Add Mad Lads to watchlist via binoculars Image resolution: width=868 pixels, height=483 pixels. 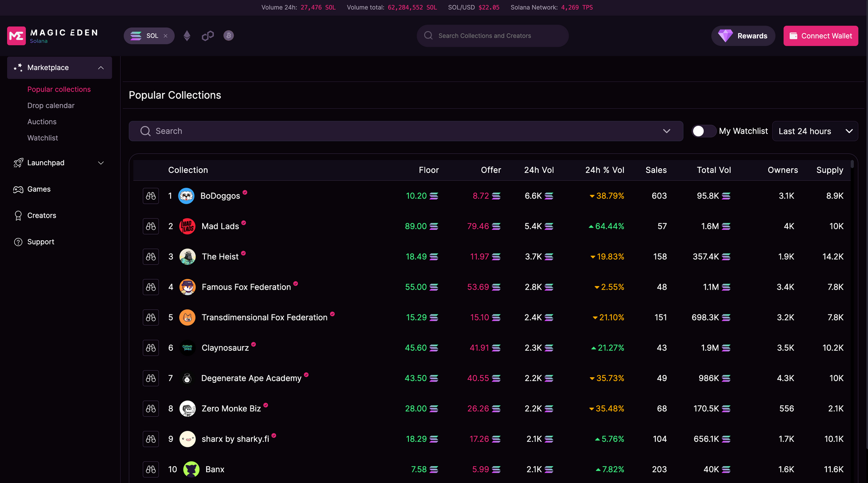(151, 226)
